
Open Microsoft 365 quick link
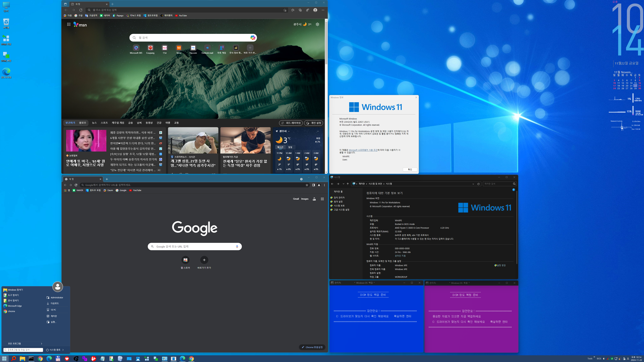click(x=136, y=49)
